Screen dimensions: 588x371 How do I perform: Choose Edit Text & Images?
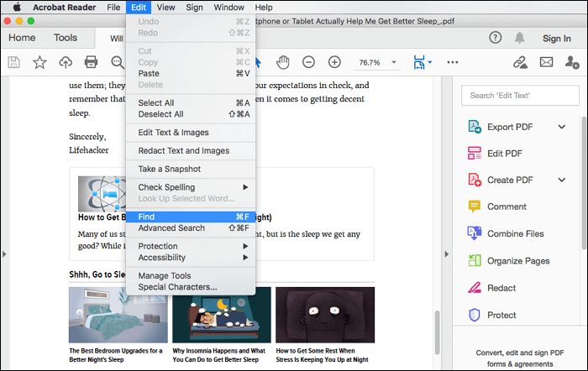(x=191, y=133)
